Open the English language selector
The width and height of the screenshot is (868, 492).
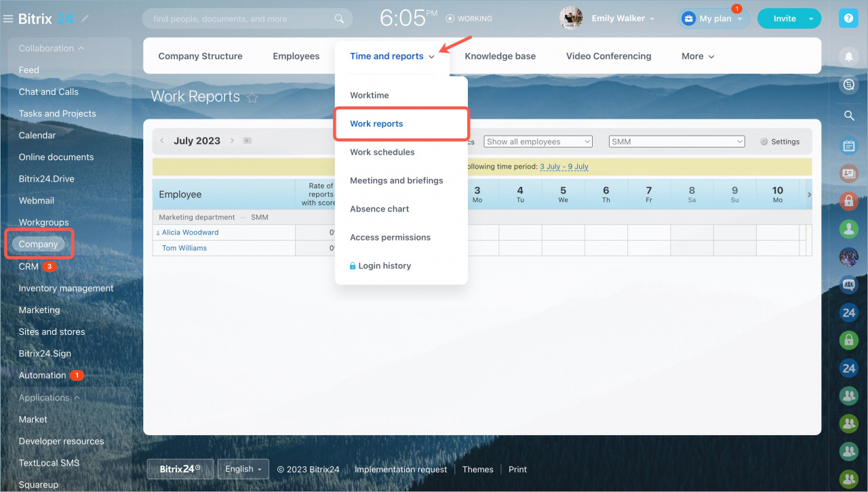pos(243,469)
